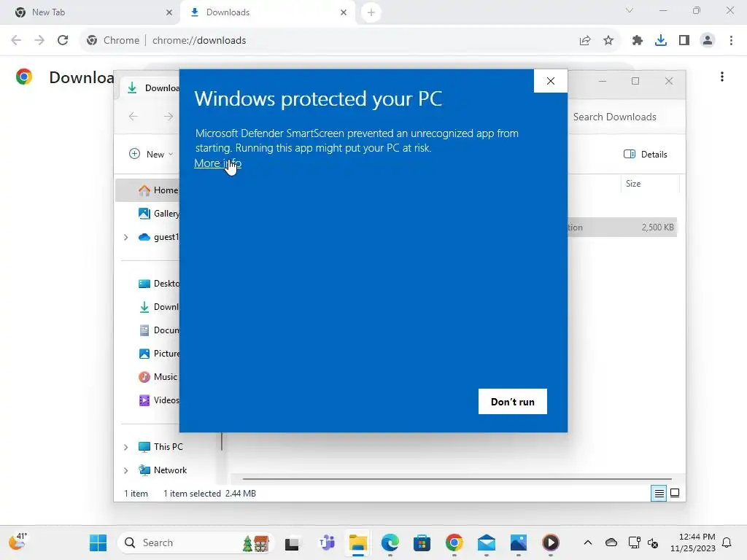Open Google Chrome from taskbar
Image resolution: width=747 pixels, height=560 pixels.
[x=454, y=542]
